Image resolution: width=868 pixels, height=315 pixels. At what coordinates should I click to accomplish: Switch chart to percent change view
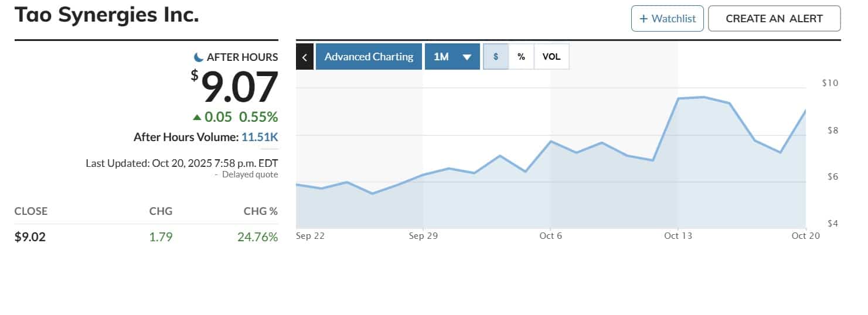pyautogui.click(x=521, y=57)
